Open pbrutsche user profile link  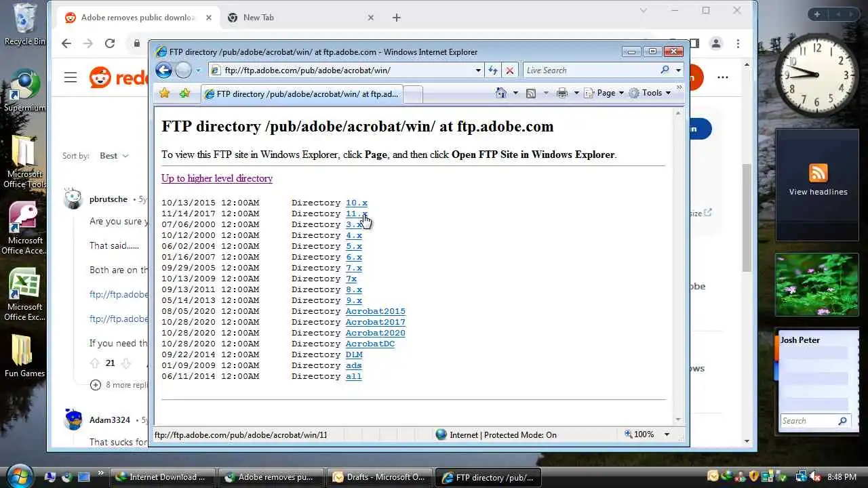(x=108, y=199)
